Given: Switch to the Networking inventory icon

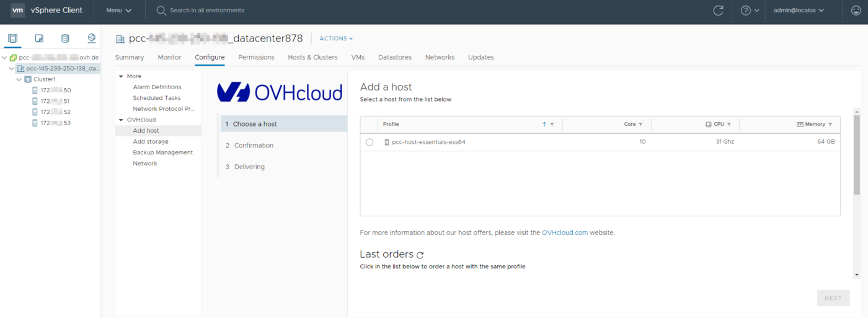Looking at the screenshot, I should (x=92, y=38).
